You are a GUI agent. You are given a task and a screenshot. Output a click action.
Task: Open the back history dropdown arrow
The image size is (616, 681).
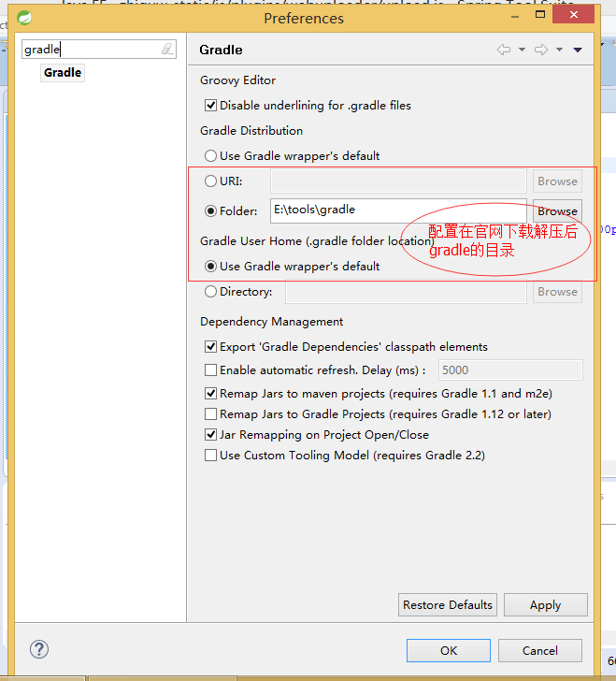pos(522,50)
